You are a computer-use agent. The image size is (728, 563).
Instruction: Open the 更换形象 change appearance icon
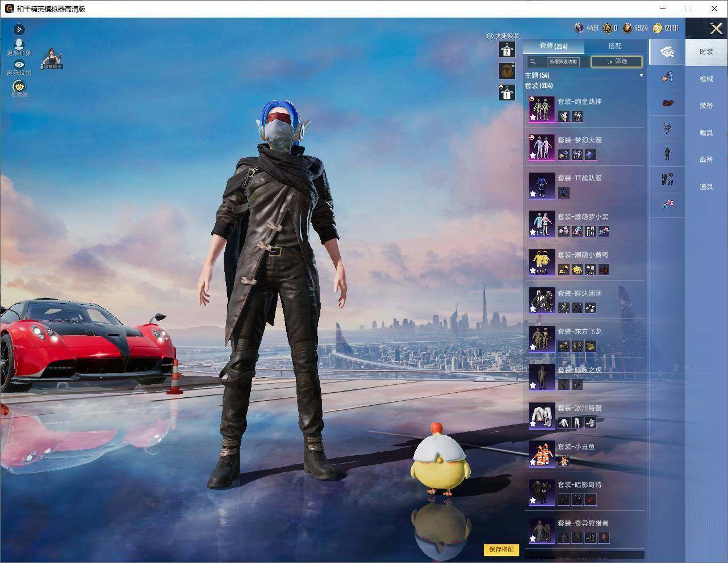[x=19, y=44]
